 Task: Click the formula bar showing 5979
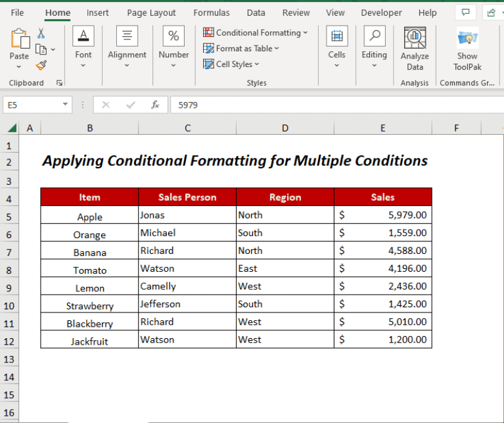click(337, 105)
